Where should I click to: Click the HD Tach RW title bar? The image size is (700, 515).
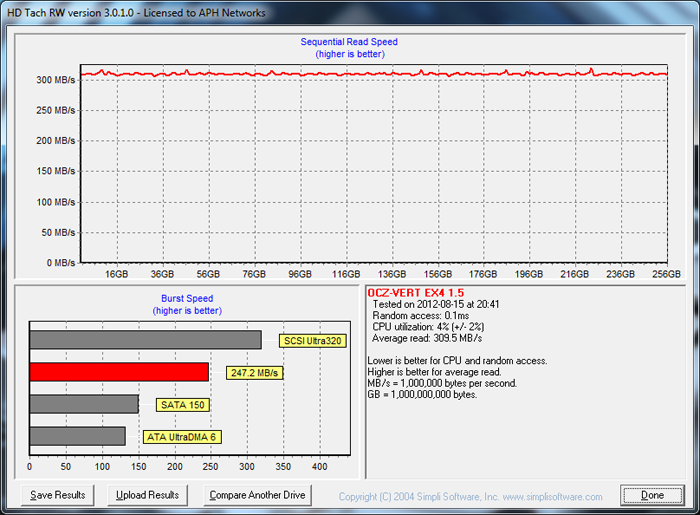coord(140,12)
